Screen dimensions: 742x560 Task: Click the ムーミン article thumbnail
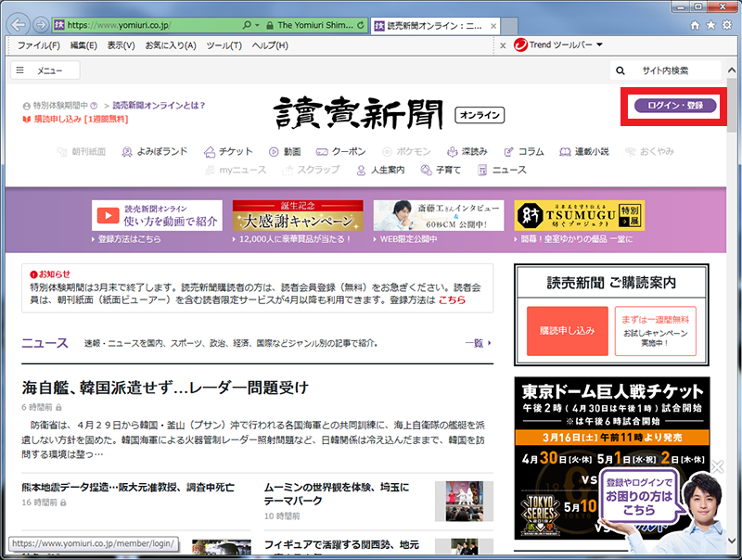click(465, 501)
